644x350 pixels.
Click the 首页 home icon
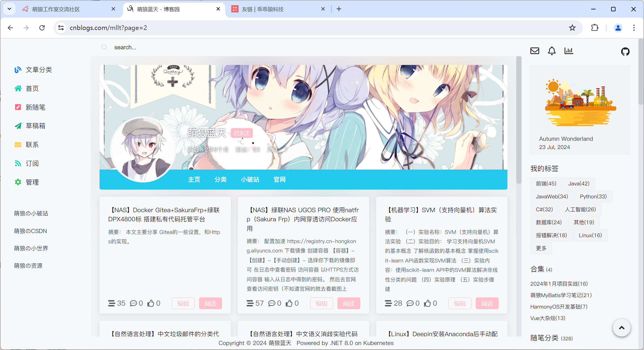pos(18,88)
